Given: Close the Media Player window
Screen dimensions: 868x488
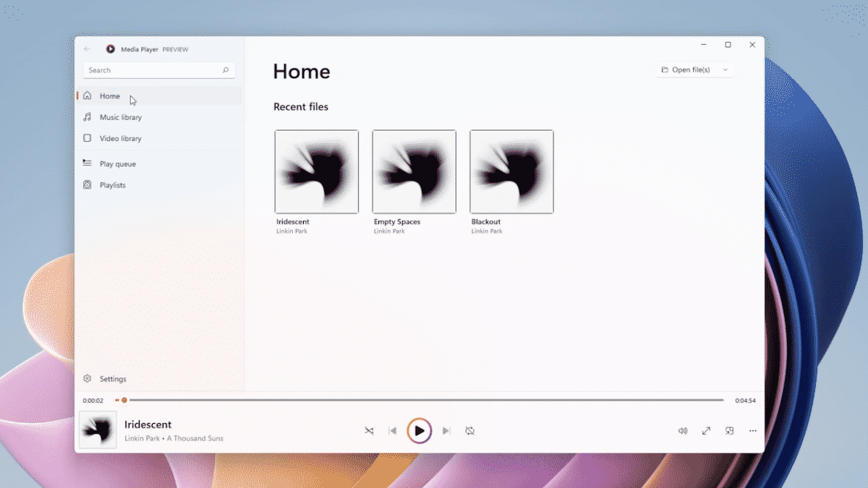Looking at the screenshot, I should click(x=752, y=45).
